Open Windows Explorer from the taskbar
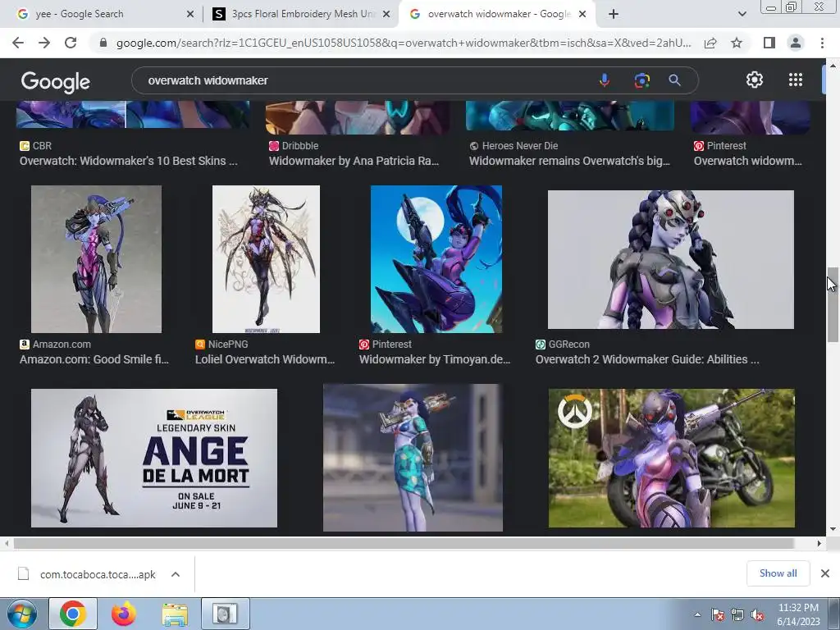 tap(175, 614)
